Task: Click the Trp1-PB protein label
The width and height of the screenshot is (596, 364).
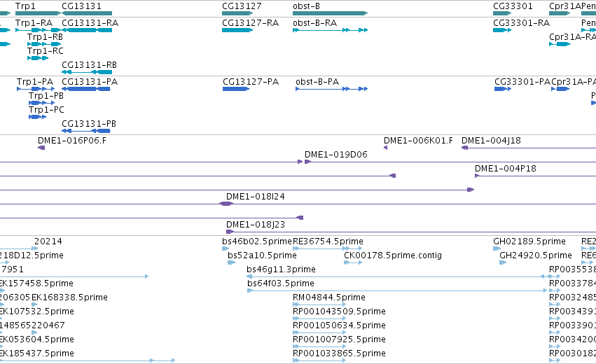Action: (46, 96)
